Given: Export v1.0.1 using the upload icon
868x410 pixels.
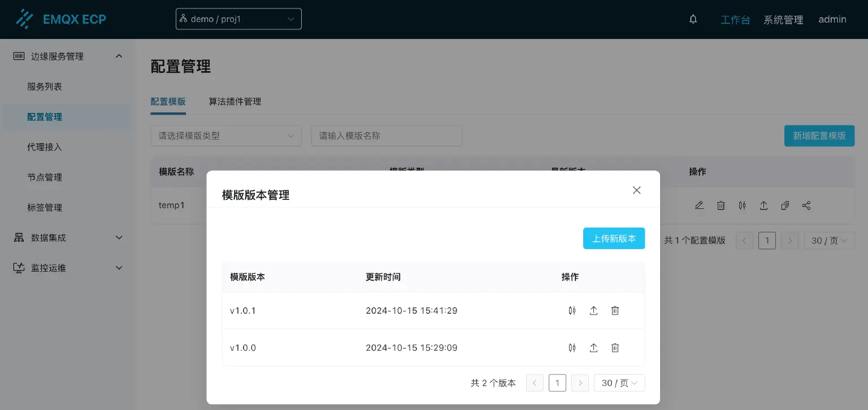Looking at the screenshot, I should [593, 310].
